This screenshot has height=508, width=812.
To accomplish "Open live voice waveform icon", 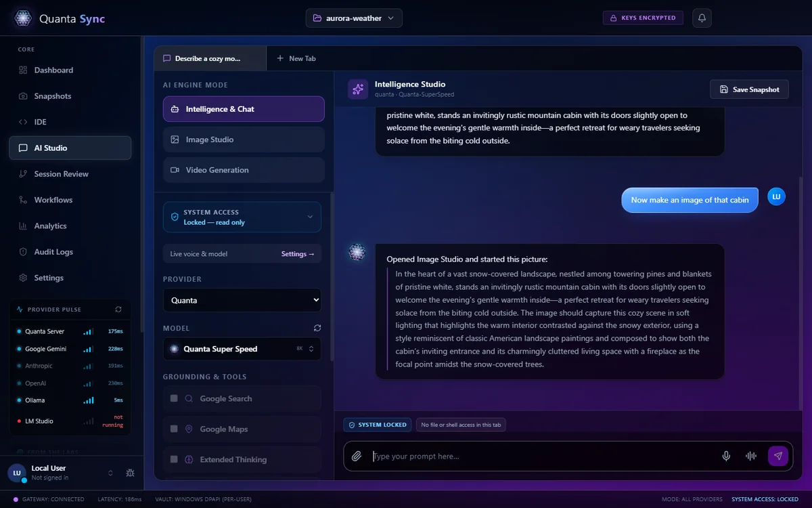I will (x=750, y=457).
